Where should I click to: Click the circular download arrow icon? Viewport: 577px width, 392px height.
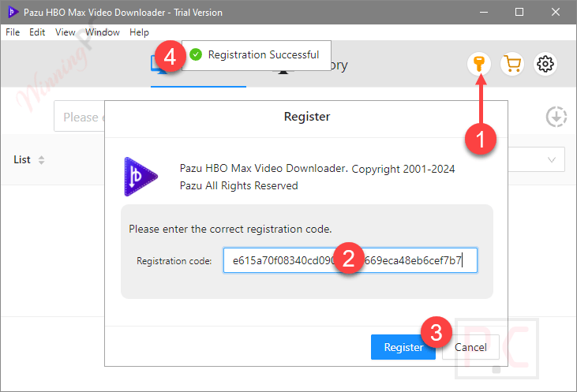coord(556,117)
